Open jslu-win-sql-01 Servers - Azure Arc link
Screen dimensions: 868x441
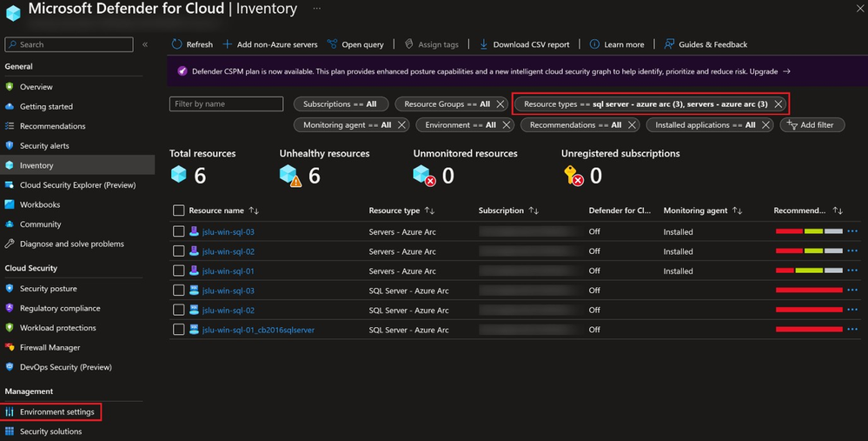[228, 271]
